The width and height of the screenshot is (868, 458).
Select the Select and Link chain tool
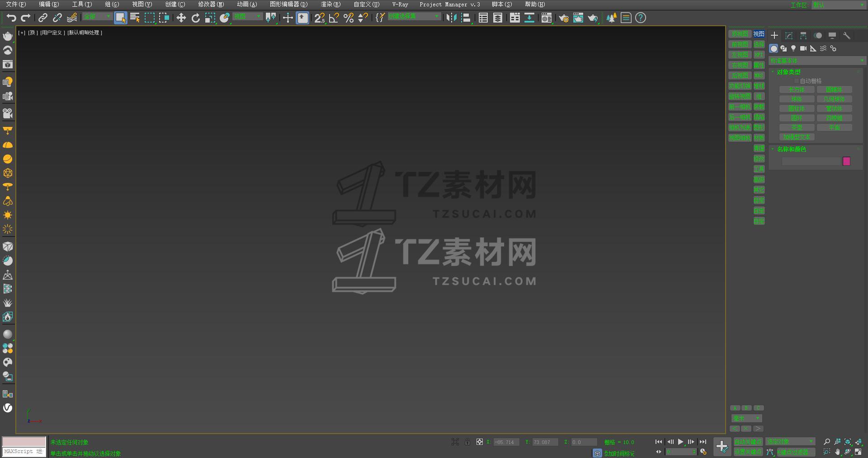coord(43,18)
